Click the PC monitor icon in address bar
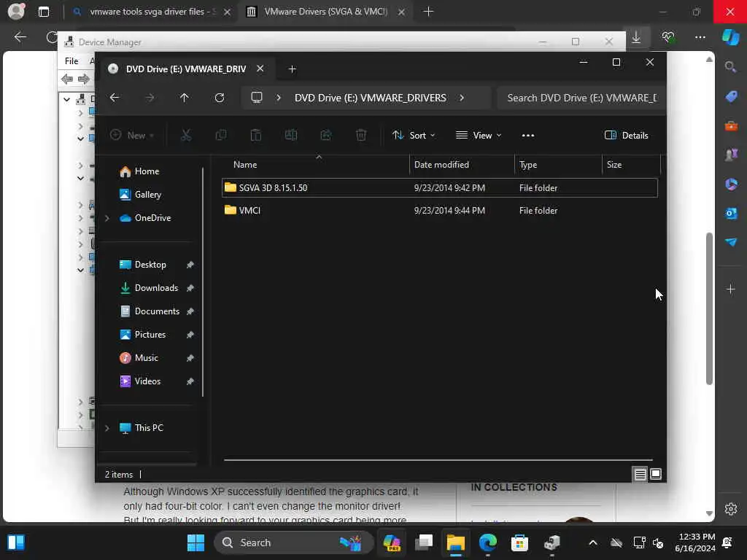This screenshot has height=560, width=747. tap(257, 98)
